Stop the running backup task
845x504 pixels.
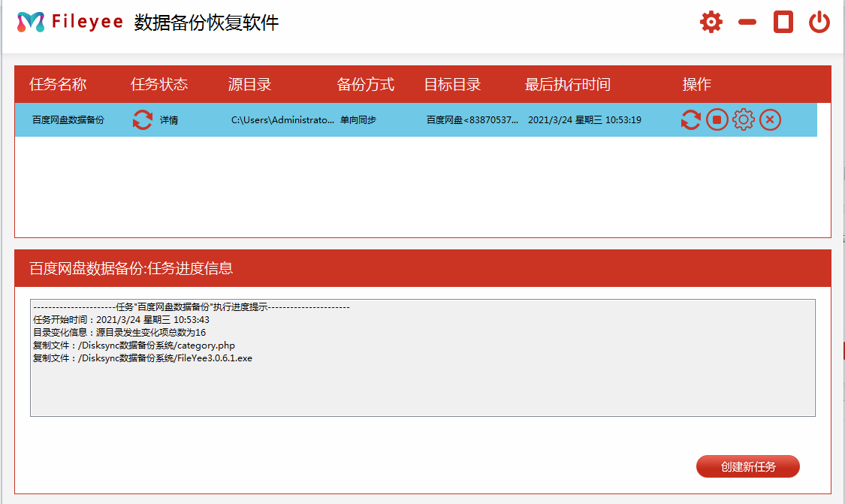click(717, 119)
